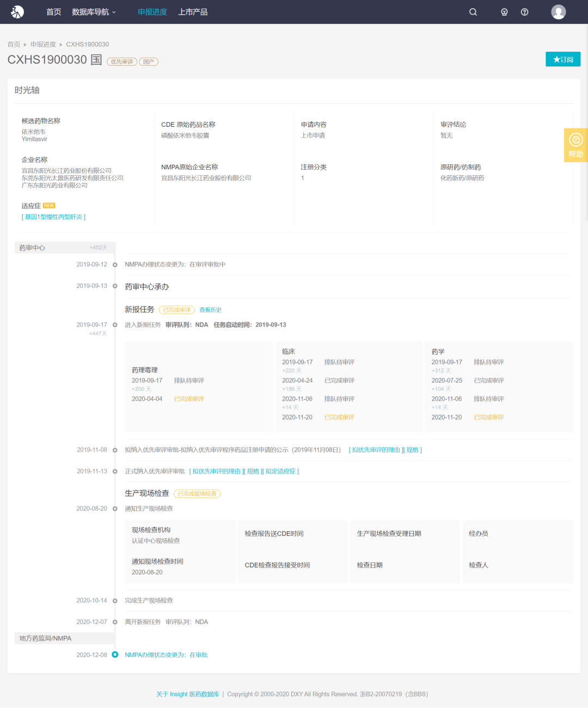
Task: Click 查看历史 next to 新报任务
Action: [210, 310]
